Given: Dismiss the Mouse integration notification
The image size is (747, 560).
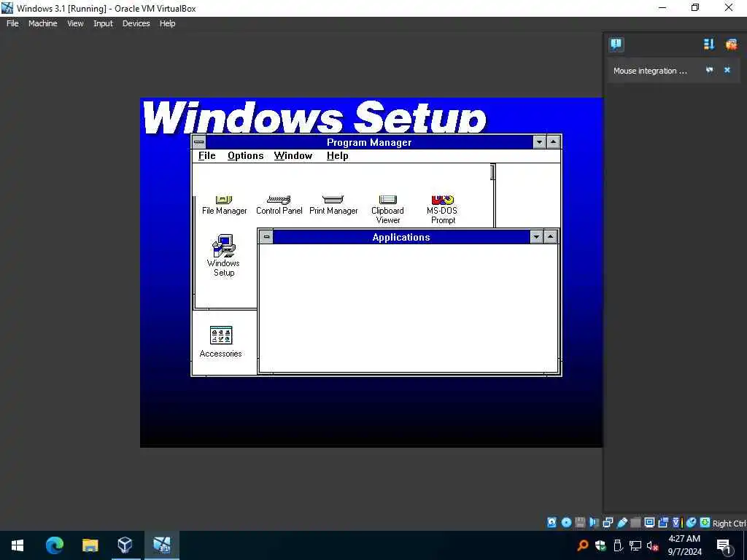Looking at the screenshot, I should [x=727, y=70].
